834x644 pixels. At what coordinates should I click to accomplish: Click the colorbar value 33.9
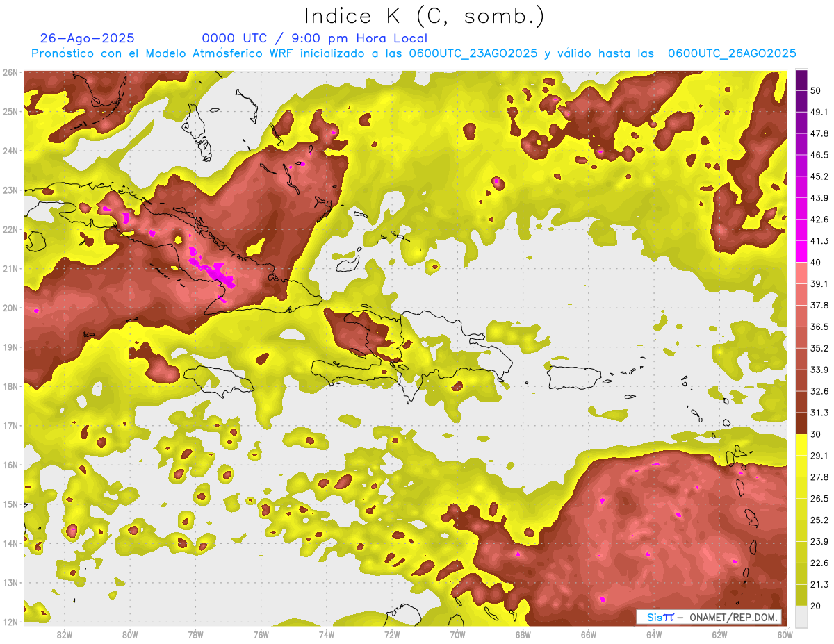819,370
